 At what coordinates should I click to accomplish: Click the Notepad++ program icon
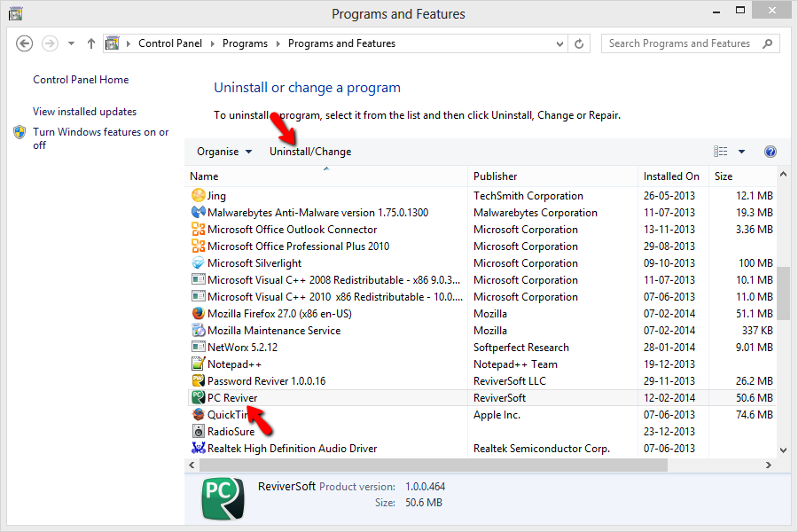click(199, 364)
